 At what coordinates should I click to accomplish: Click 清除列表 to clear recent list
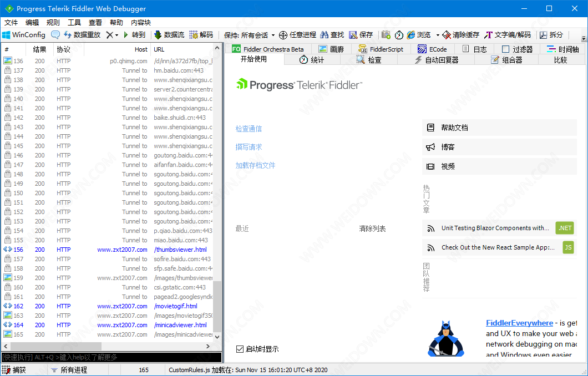point(372,228)
